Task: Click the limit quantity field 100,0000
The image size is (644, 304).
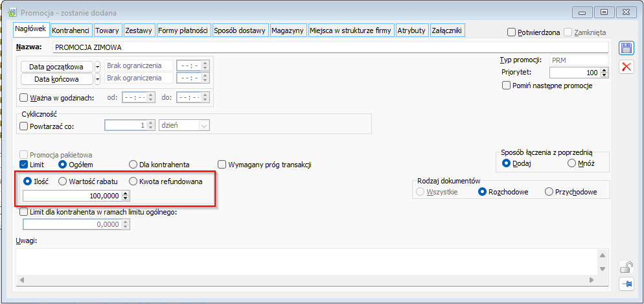Action: pos(73,196)
